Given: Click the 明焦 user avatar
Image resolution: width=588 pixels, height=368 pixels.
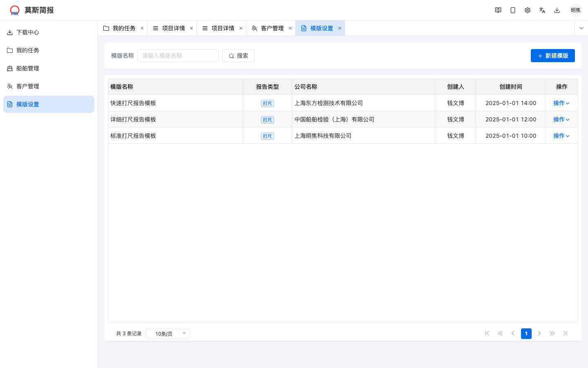Looking at the screenshot, I should pyautogui.click(x=575, y=10).
